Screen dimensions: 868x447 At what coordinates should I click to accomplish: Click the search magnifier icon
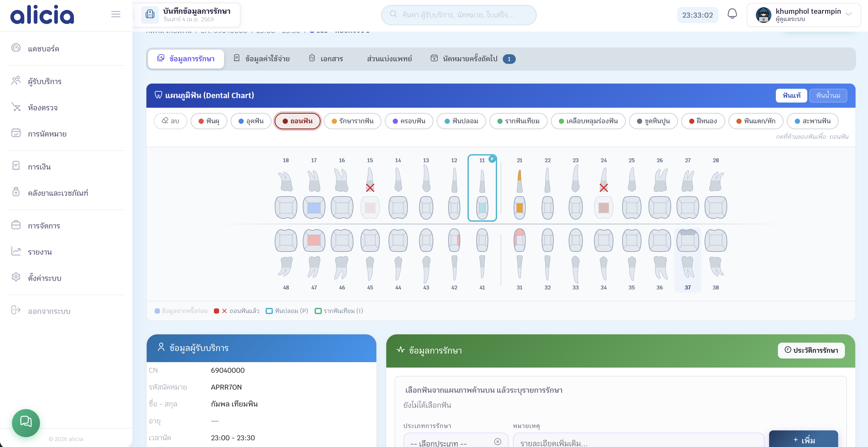click(x=393, y=14)
